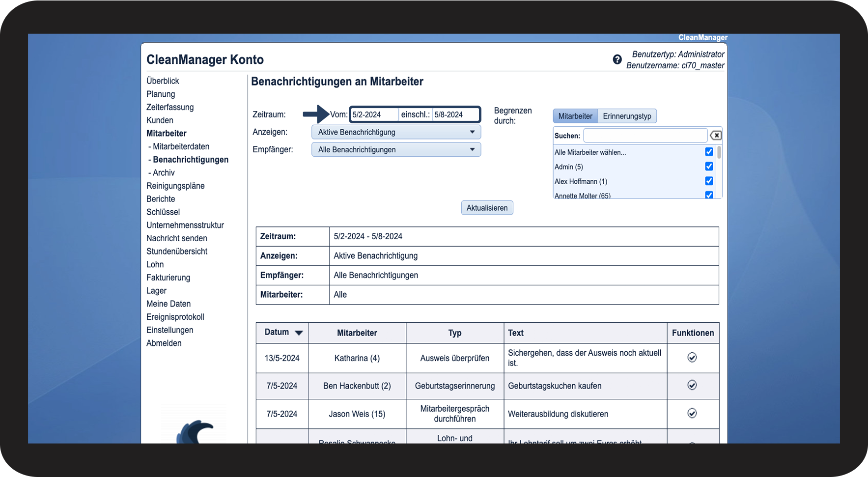Open Mitarbeiterdaten in the sidebar
The image size is (868, 477).
(181, 146)
